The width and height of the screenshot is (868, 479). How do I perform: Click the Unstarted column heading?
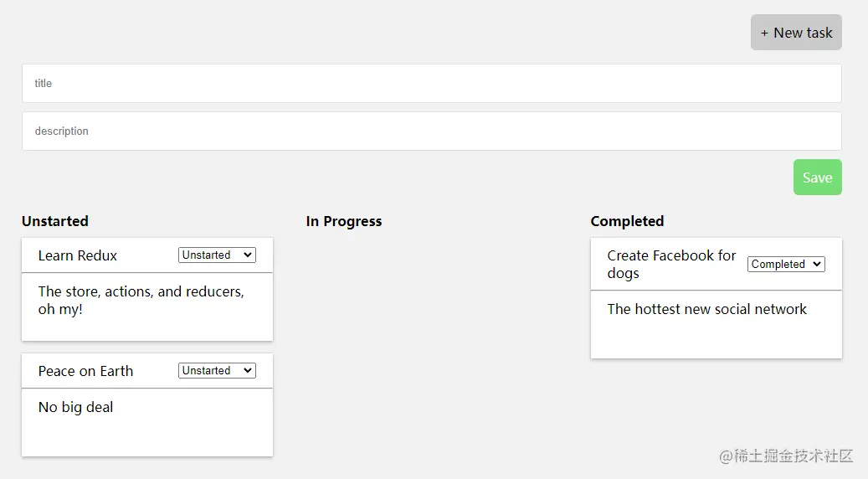tap(55, 221)
